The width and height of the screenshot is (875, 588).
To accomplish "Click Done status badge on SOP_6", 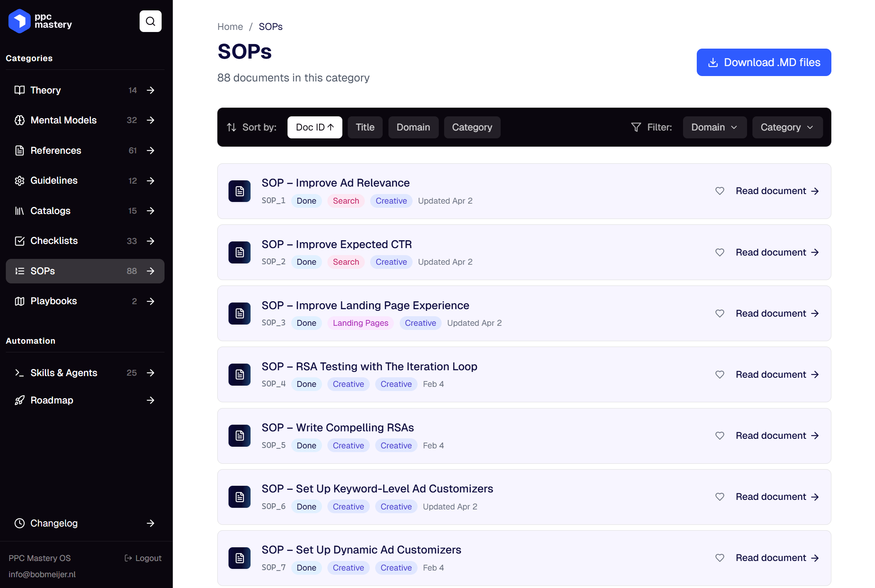I will click(x=306, y=507).
